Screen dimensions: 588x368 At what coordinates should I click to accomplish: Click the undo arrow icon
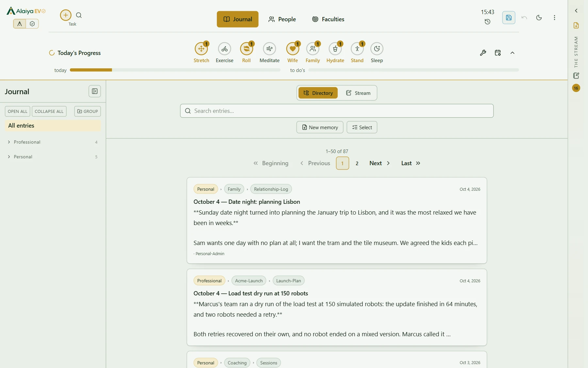tap(524, 18)
